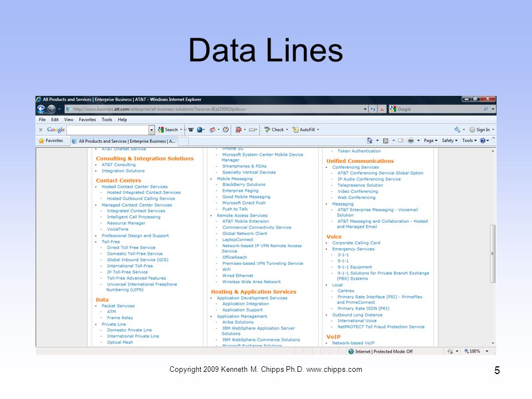Open the IP Toll-Free Service link
Viewport: 532px width, 399px height.
pyautogui.click(x=127, y=272)
